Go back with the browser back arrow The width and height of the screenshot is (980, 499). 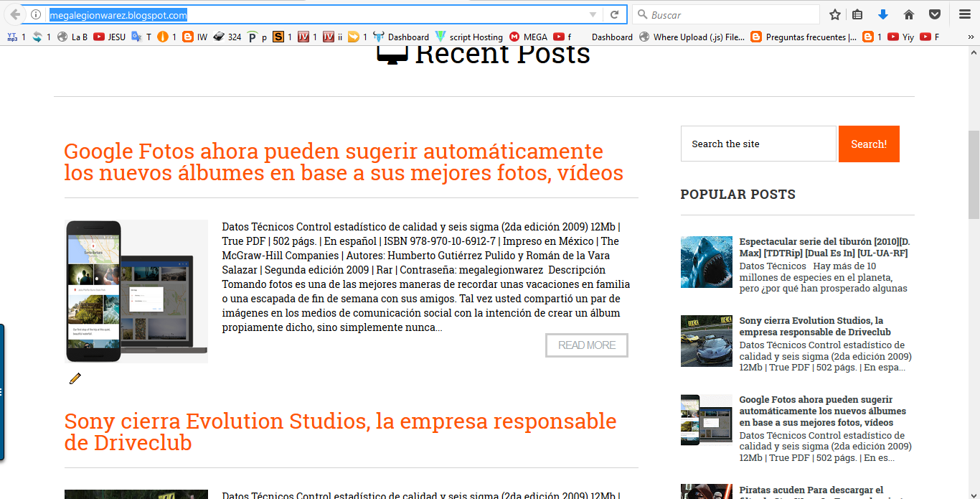14,14
